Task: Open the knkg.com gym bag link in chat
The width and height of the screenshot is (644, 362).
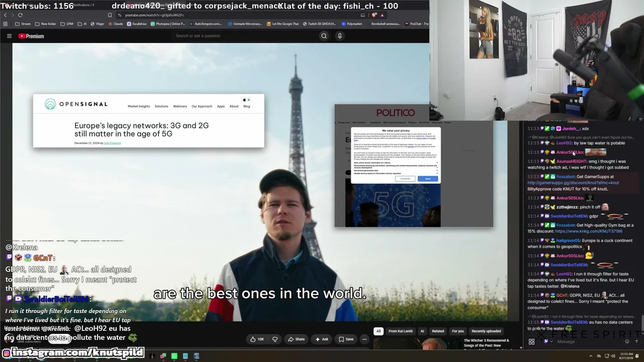Action: (589, 231)
